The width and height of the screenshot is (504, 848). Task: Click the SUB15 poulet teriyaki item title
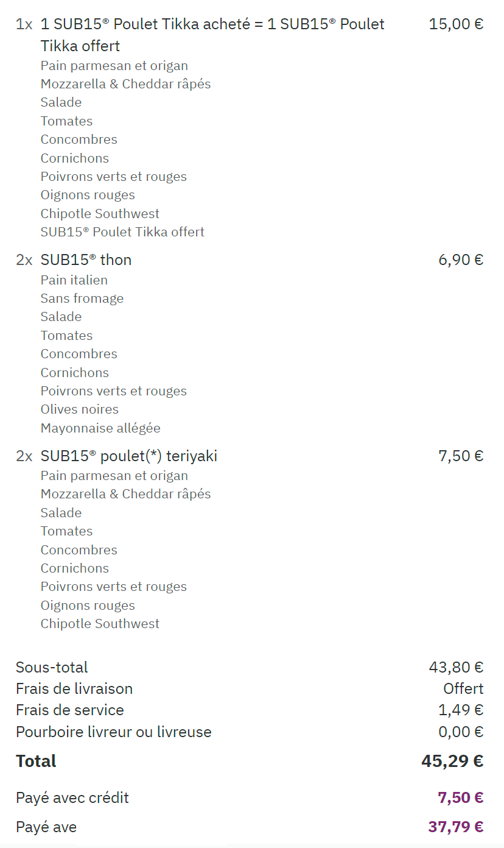click(128, 456)
